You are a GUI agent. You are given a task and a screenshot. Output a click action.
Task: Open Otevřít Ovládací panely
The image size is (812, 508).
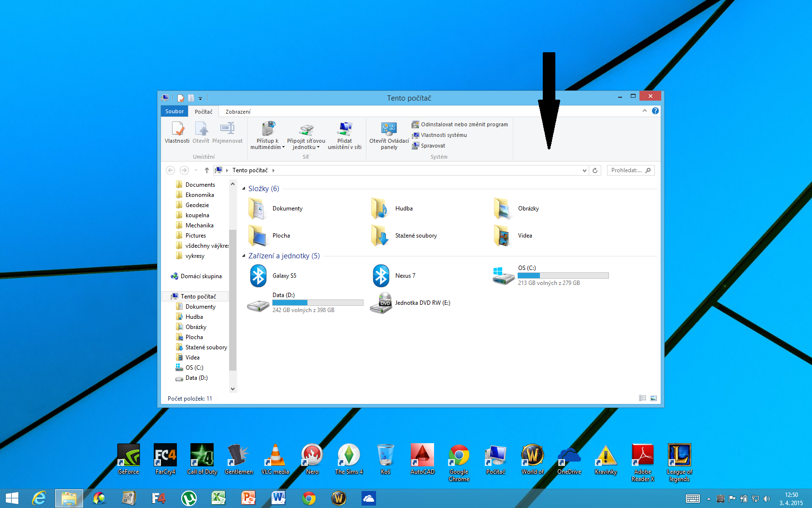[389, 135]
